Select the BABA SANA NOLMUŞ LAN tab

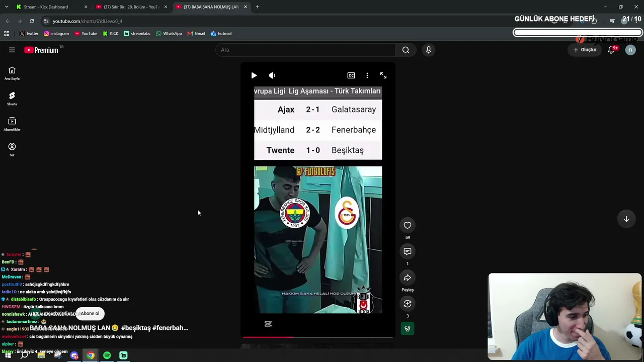[x=211, y=7]
